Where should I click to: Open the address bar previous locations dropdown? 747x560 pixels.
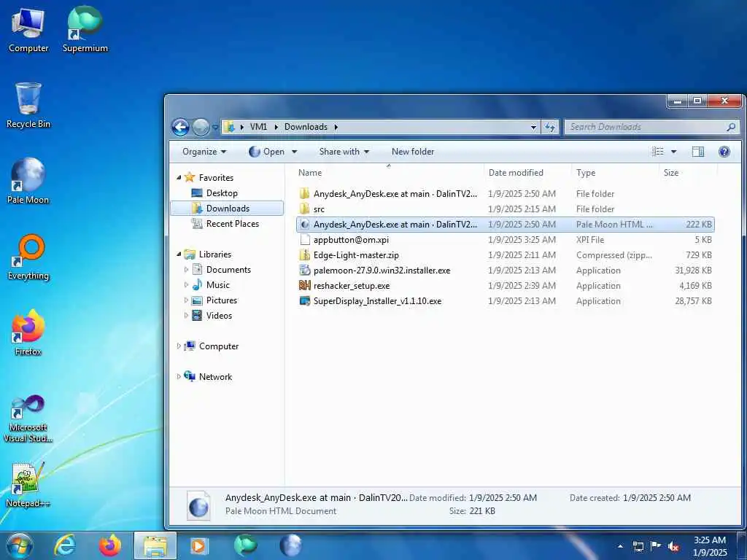(x=533, y=127)
